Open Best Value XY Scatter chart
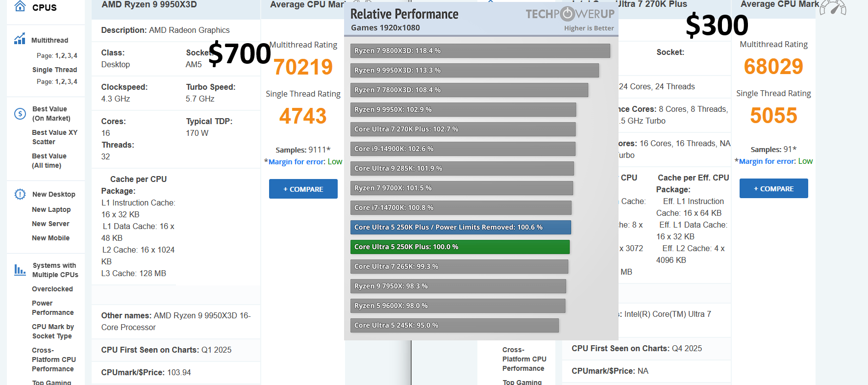Viewport: 868px width, 385px height. pyautogui.click(x=55, y=137)
